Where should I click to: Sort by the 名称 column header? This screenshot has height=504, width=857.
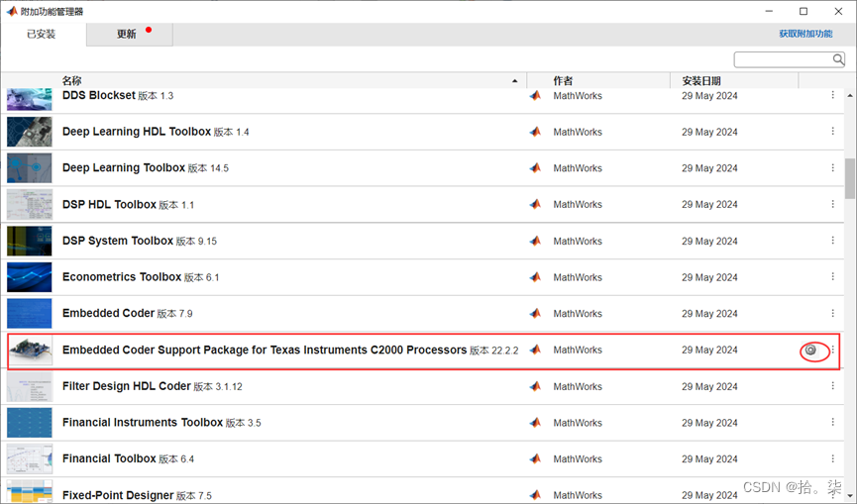click(x=71, y=81)
